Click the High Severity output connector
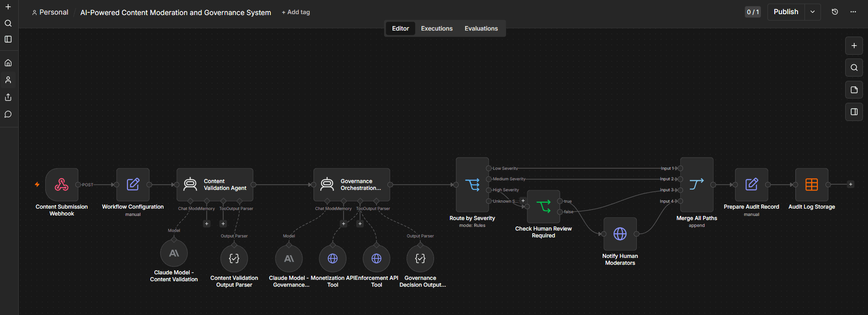868x315 pixels. tap(489, 190)
